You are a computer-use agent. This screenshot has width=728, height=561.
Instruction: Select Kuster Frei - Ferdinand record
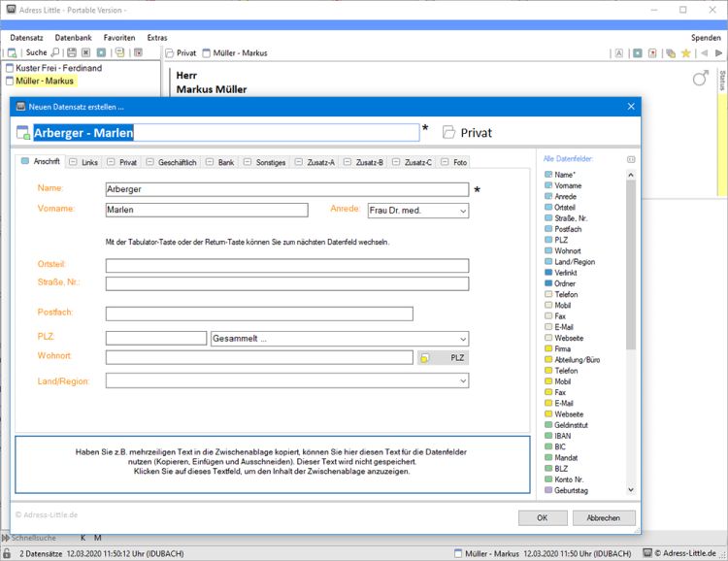pyautogui.click(x=58, y=68)
